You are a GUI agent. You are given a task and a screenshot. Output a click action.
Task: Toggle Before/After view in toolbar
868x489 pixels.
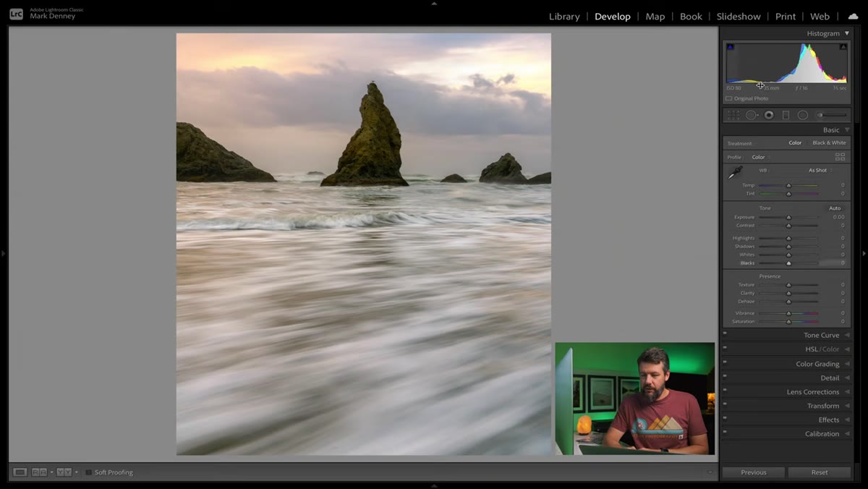click(64, 472)
